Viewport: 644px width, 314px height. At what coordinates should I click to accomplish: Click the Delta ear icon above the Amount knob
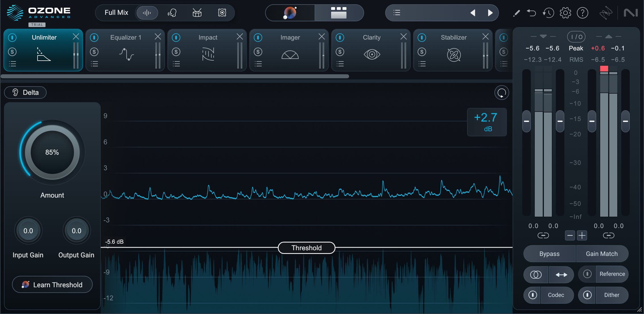coord(15,92)
